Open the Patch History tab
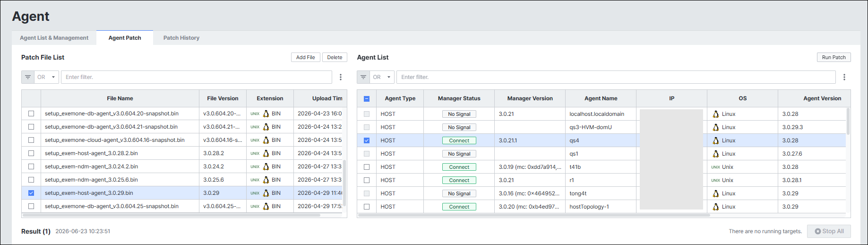This screenshot has height=245, width=868. point(181,38)
